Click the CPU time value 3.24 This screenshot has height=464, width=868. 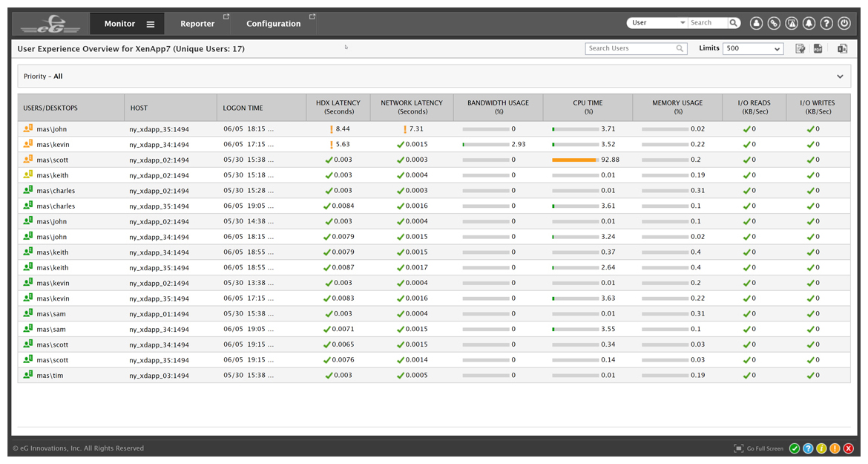[608, 236]
